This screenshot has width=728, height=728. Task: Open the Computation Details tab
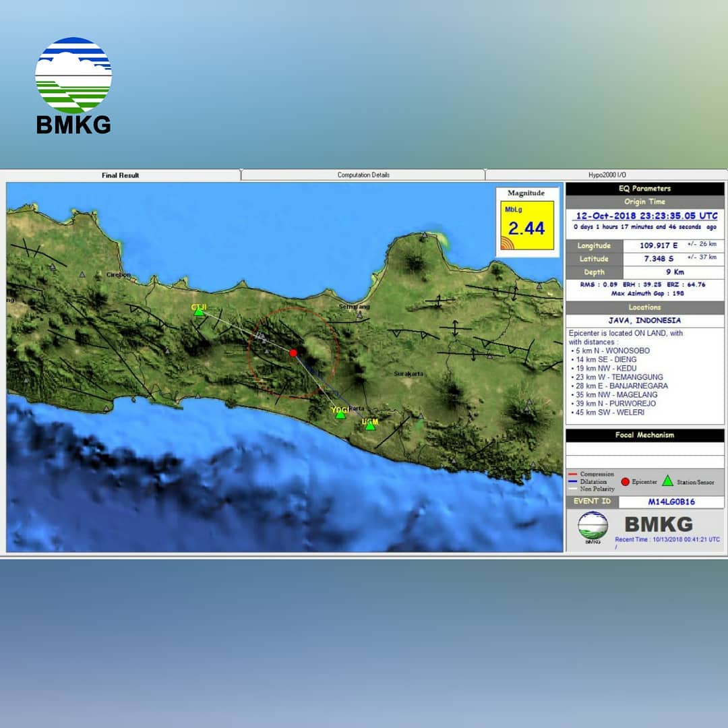(x=363, y=175)
